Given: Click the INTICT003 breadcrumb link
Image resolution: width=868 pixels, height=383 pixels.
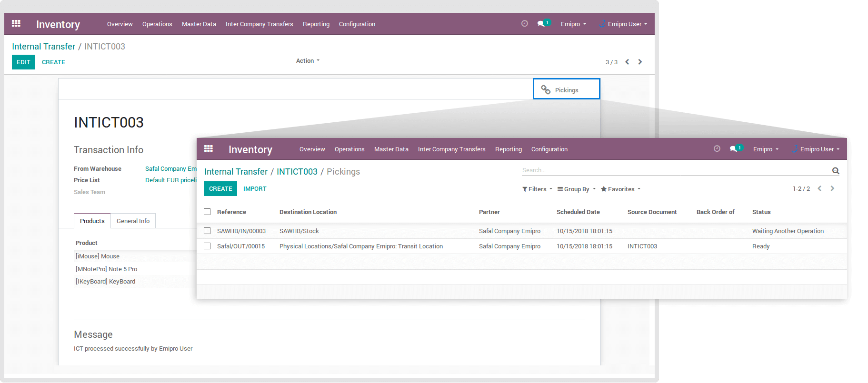Looking at the screenshot, I should click(297, 172).
